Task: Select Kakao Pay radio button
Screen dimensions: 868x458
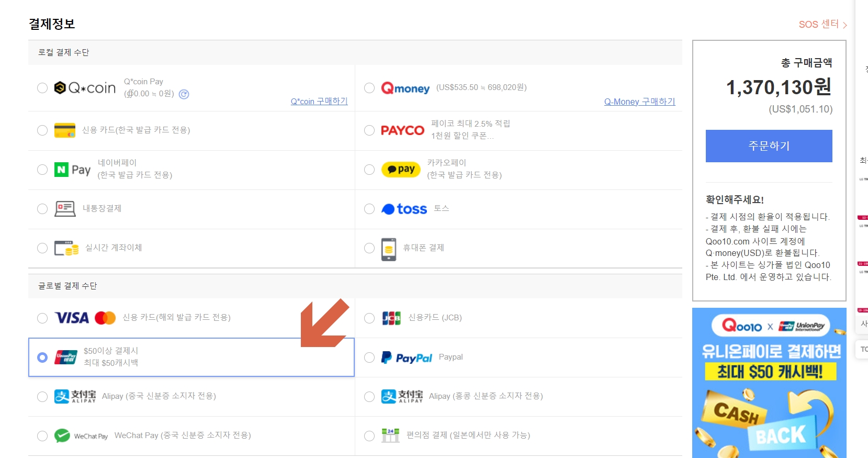Action: coord(369,170)
